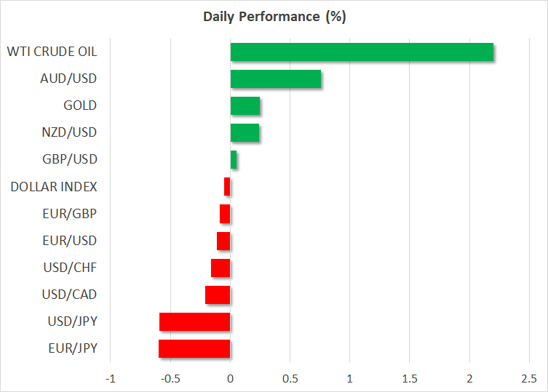Select the EUR/USD red bar
This screenshot has width=548, height=392.
pyautogui.click(x=223, y=241)
